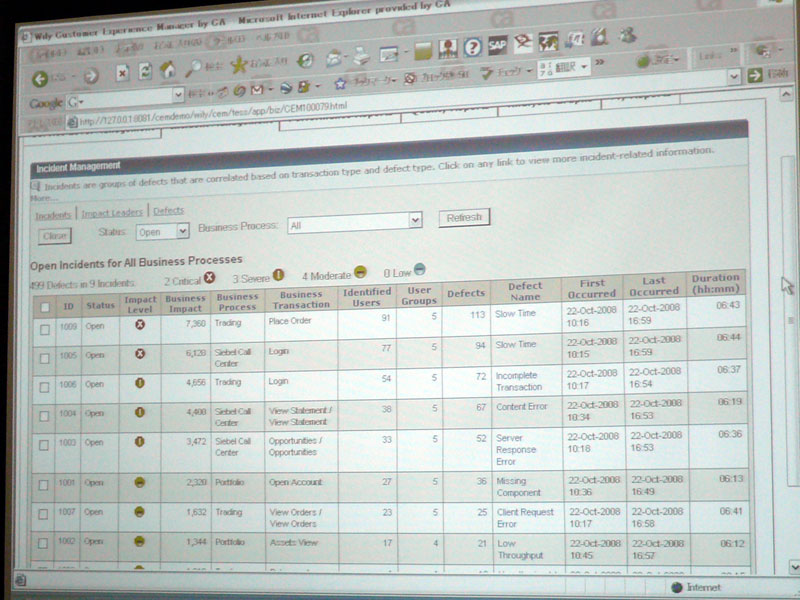Check the box for incident 1007

[43, 514]
